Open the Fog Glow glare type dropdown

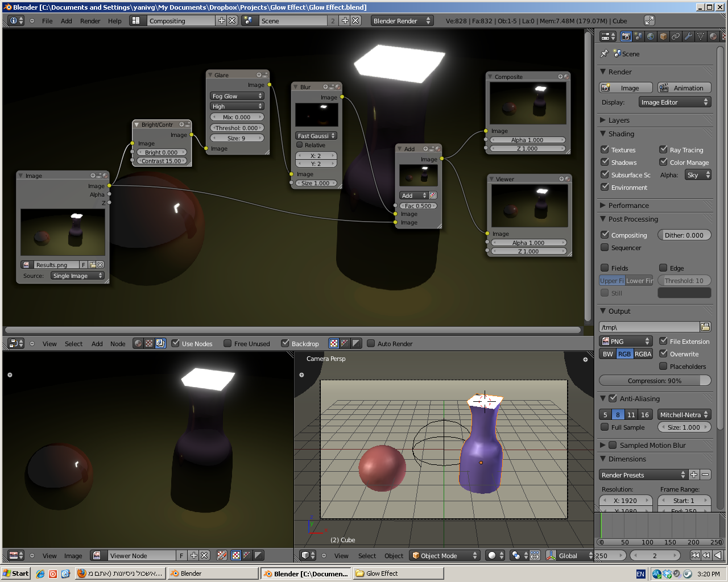pyautogui.click(x=237, y=96)
